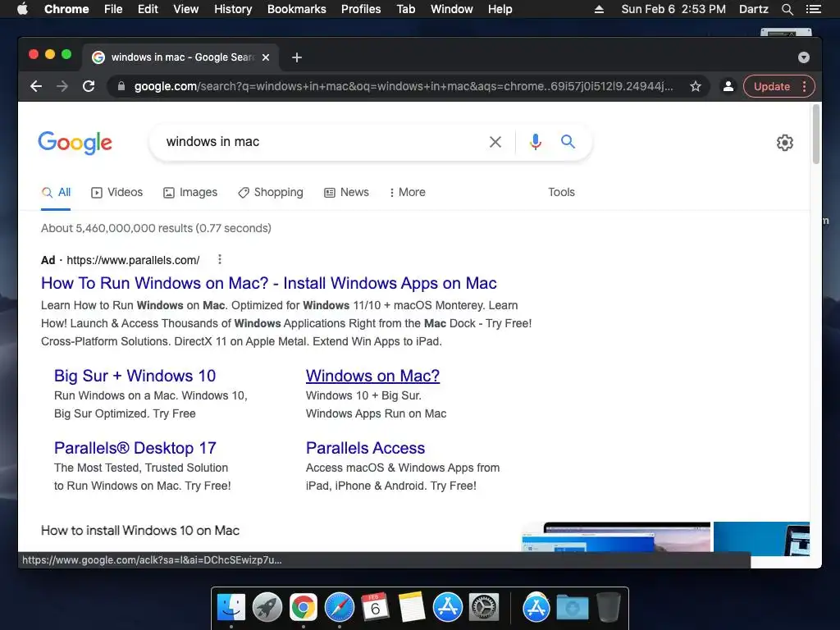840x630 pixels.
Task: Click the Windows on Mac preview thumbnail
Action: click(x=616, y=536)
